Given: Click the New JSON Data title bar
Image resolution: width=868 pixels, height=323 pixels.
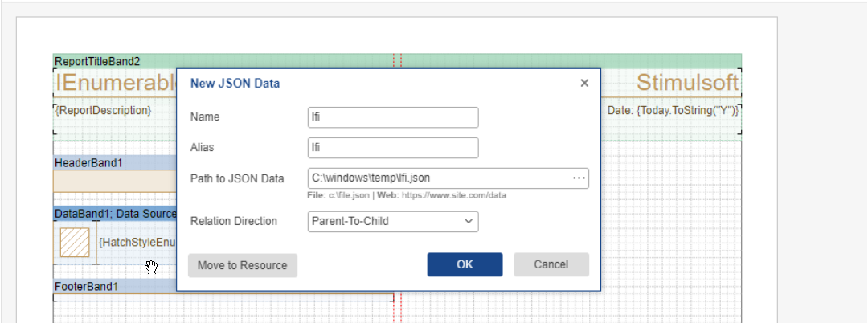Looking at the screenshot, I should pos(362,83).
